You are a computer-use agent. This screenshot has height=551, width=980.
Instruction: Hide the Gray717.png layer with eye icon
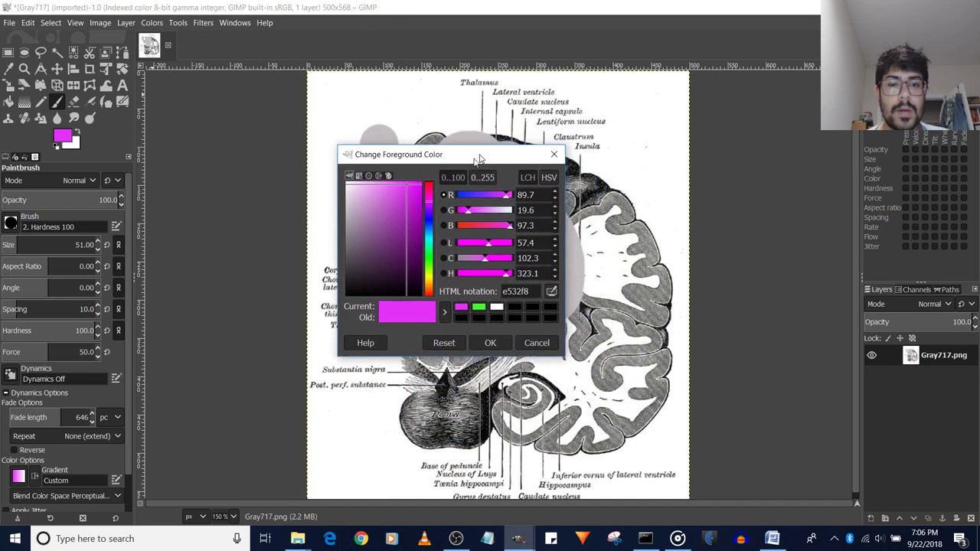point(871,355)
